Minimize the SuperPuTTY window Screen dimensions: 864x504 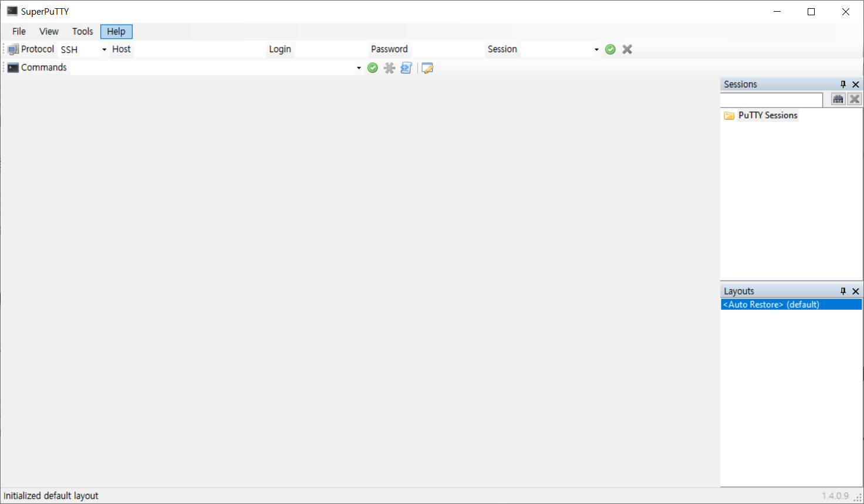[777, 12]
